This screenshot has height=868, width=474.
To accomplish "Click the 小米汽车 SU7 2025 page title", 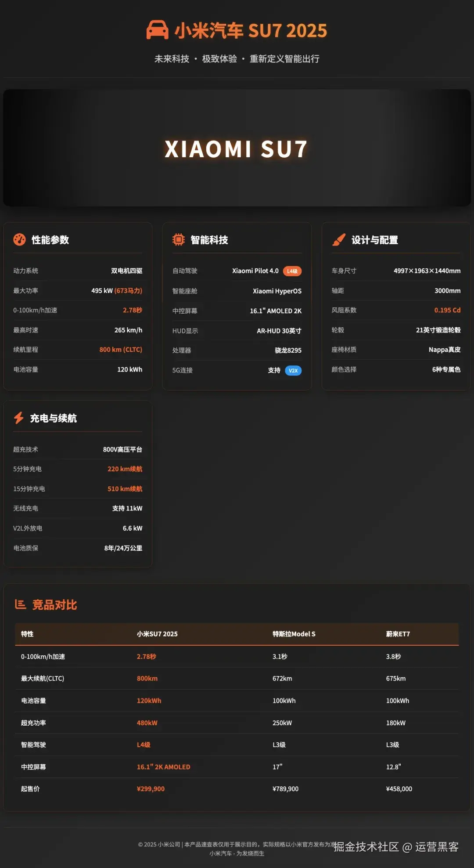I will [x=251, y=30].
